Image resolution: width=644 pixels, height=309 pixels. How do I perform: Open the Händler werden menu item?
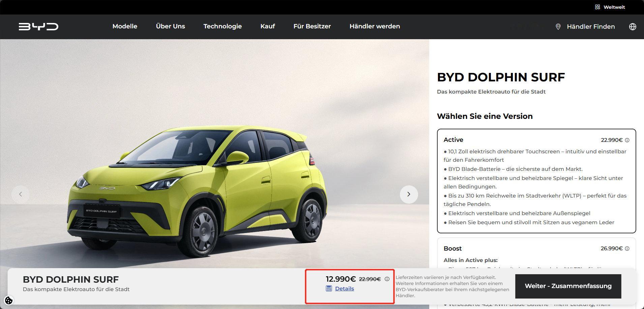[375, 26]
